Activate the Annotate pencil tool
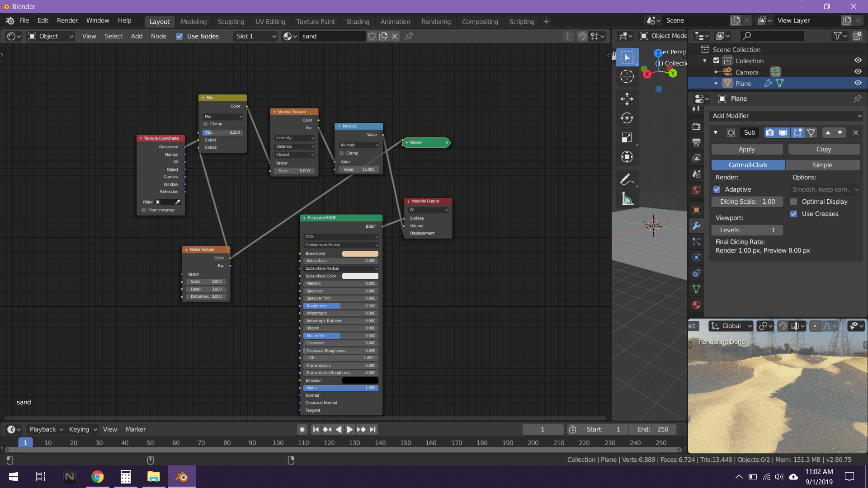868x488 pixels. 627,179
